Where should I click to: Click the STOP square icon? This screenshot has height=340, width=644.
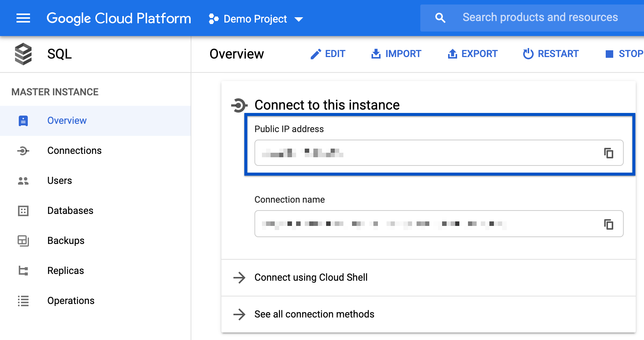tap(609, 54)
